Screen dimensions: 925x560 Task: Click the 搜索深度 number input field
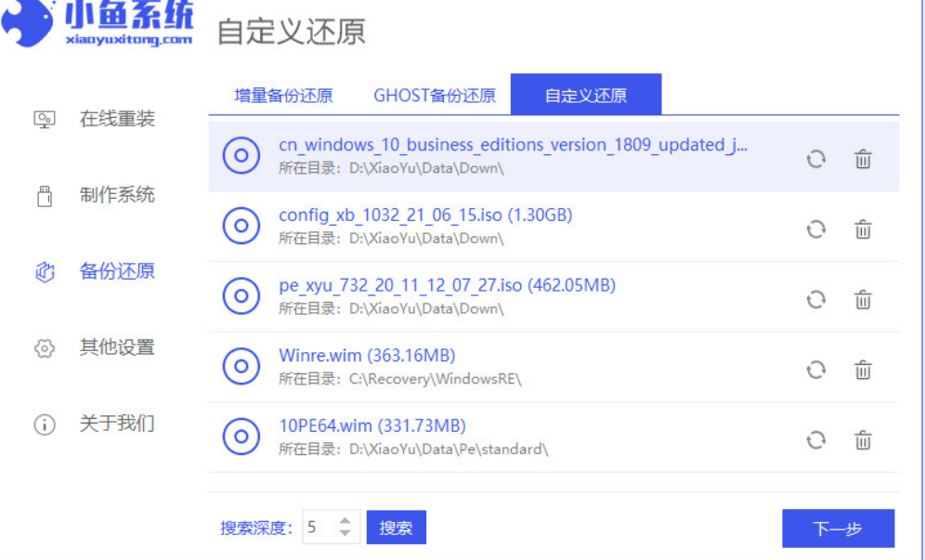pos(319,527)
